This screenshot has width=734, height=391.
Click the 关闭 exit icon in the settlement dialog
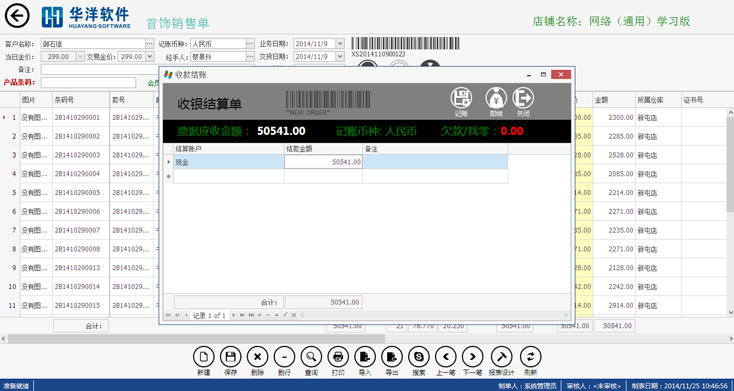(x=523, y=98)
